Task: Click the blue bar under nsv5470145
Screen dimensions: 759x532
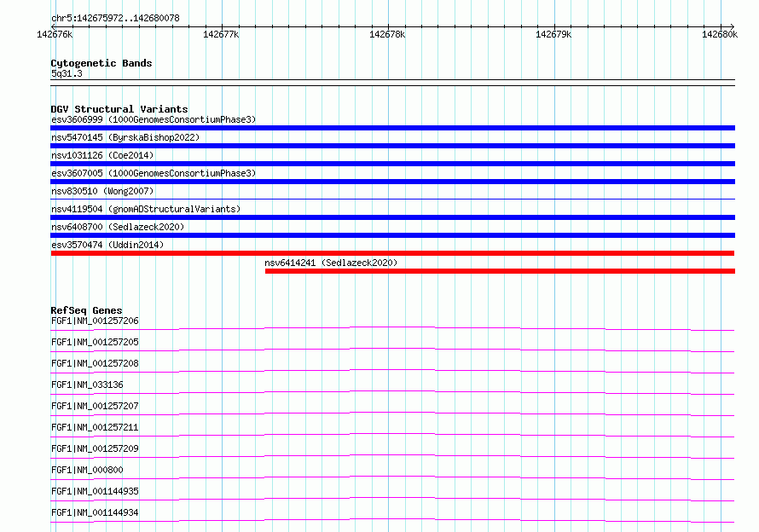Action: (x=392, y=146)
